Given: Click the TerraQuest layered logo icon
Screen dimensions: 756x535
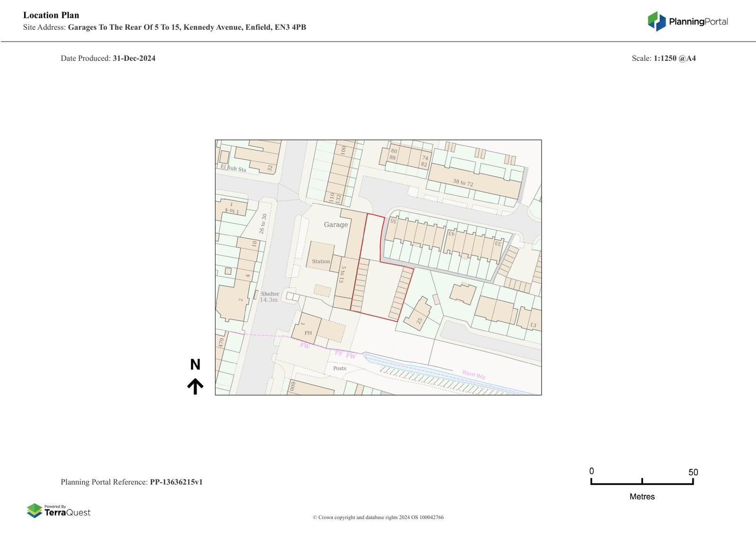Looking at the screenshot, I should (x=34, y=510).
